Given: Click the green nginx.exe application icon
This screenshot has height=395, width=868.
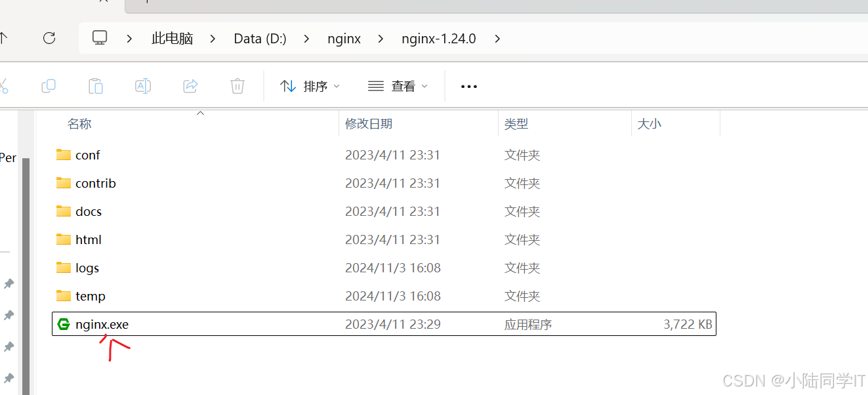Looking at the screenshot, I should point(64,324).
